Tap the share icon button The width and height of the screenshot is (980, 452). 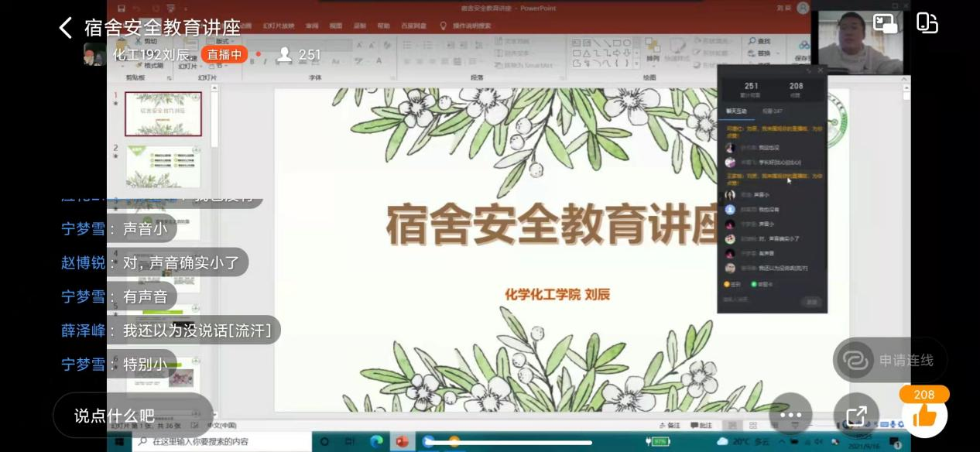tap(856, 416)
